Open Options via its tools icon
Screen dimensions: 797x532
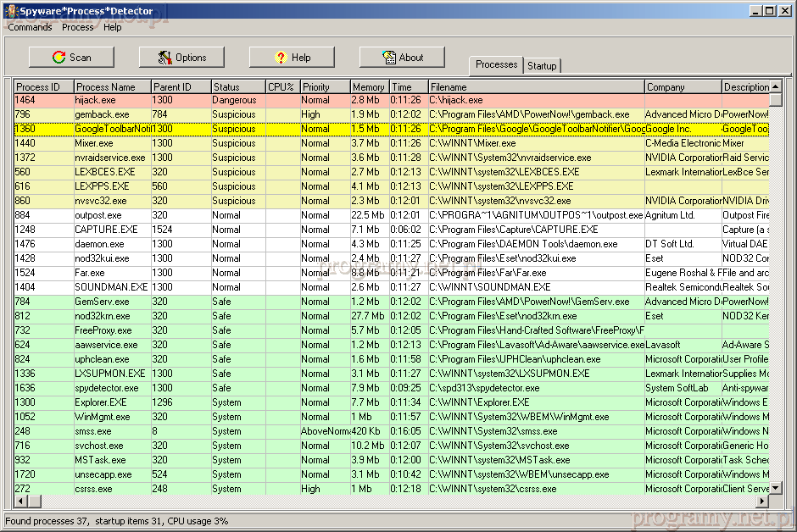pos(166,58)
